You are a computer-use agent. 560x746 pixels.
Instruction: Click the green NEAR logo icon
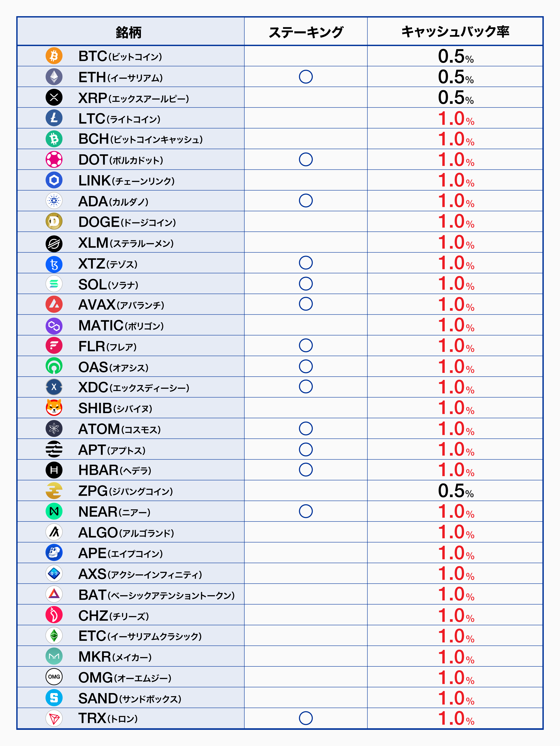coord(54,511)
